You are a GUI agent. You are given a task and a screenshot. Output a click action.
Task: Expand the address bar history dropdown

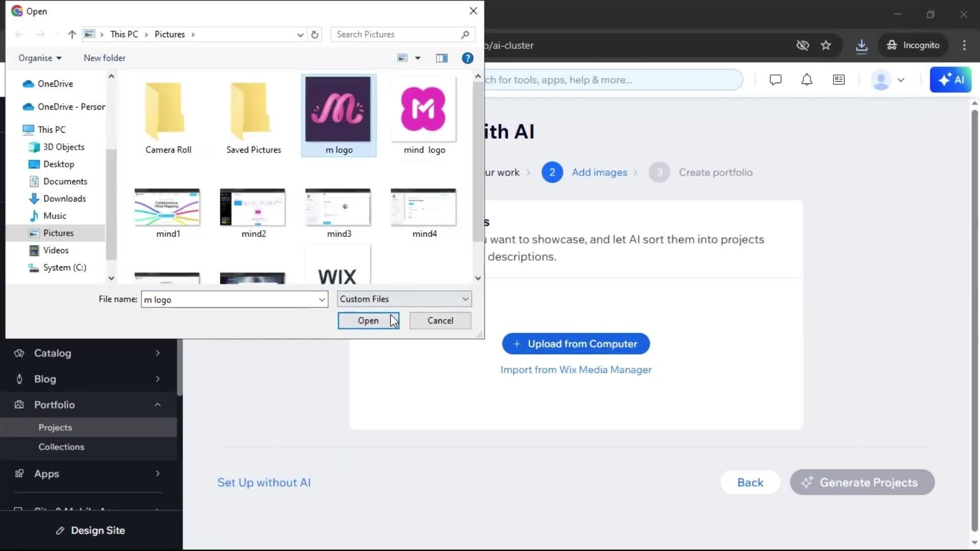(300, 35)
